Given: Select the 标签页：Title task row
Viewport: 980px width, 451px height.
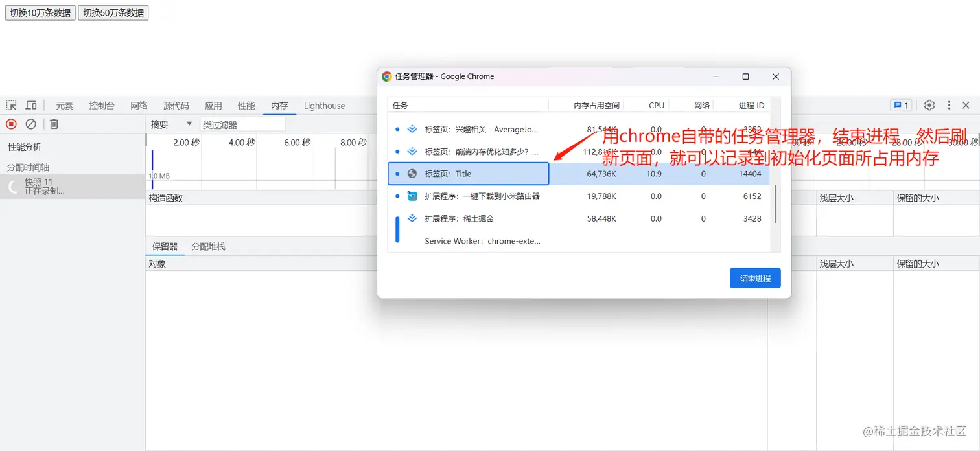Looking at the screenshot, I should click(579, 174).
